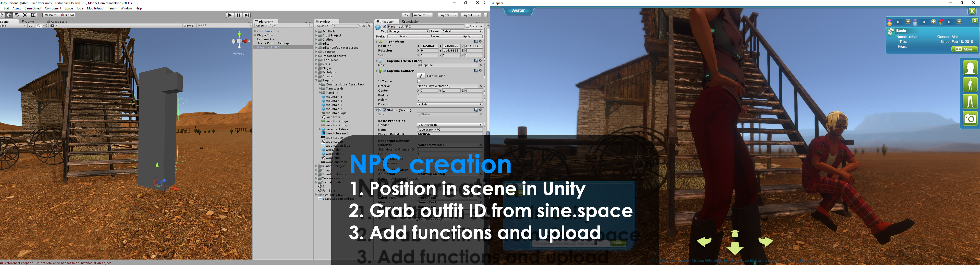Screen dimensions: 980x265
Task: Expand PlayerChar in the Hierarchy
Action: [x=256, y=35]
